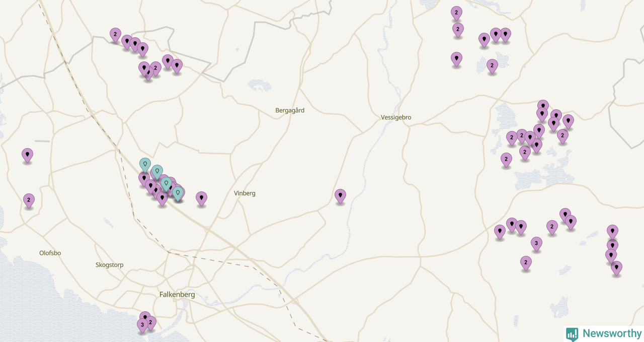This screenshot has width=644, height=342.
Task: Click the Vessigebro place label
Action: pyautogui.click(x=396, y=117)
